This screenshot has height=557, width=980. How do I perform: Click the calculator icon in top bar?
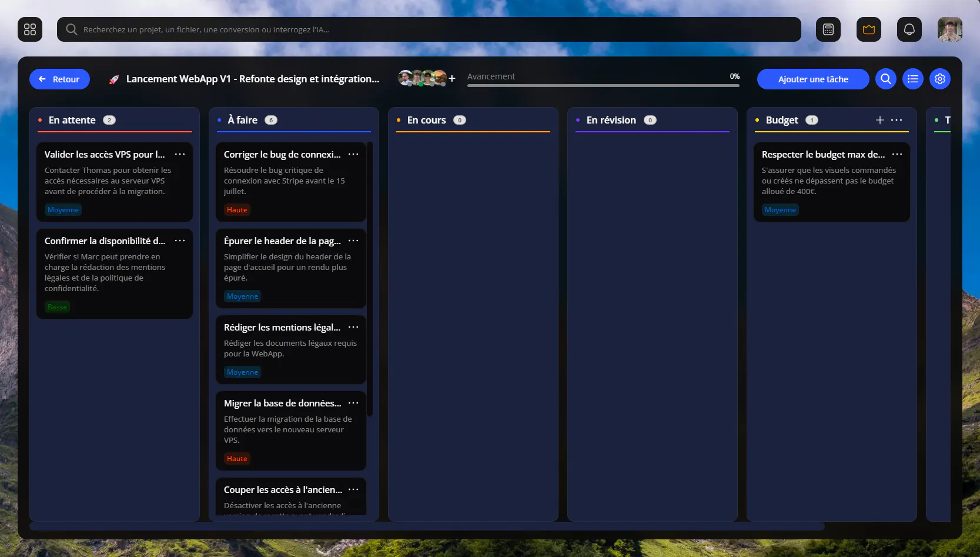point(828,29)
